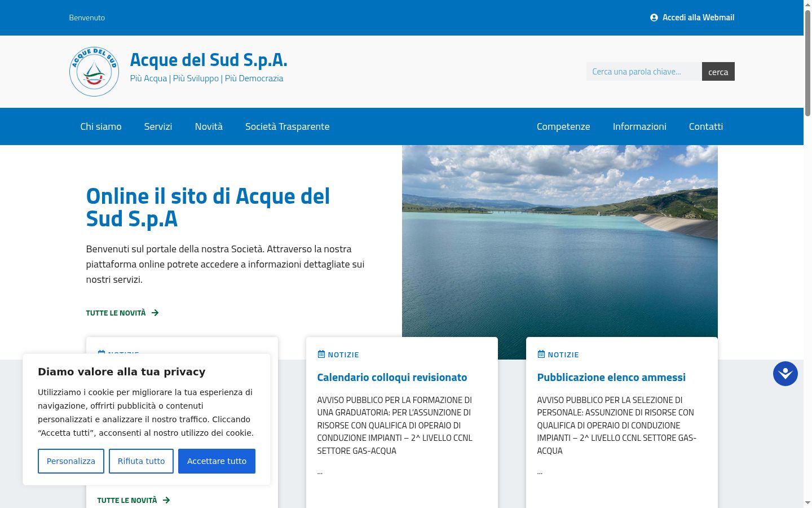812x508 pixels.
Task: Open Pubblicazione elenco ammessi article
Action: [611, 377]
